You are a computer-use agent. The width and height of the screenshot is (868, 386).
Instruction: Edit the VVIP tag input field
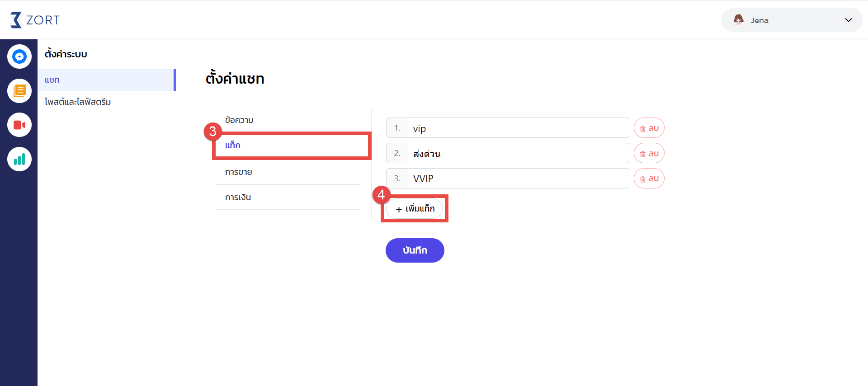[518, 179]
